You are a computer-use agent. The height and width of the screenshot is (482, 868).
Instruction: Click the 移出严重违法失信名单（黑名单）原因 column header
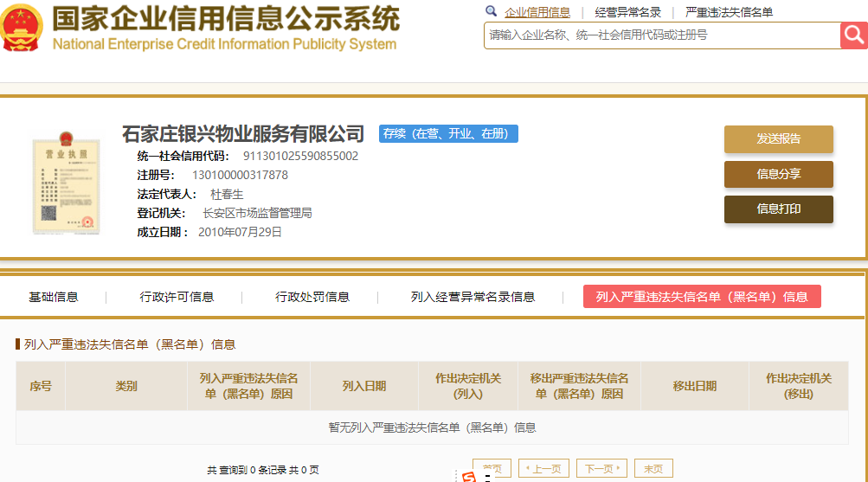point(579,386)
